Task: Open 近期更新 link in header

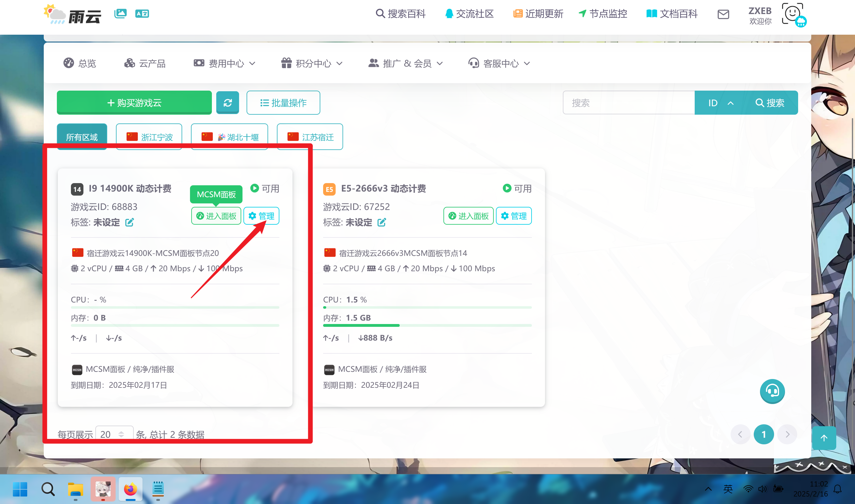Action: click(x=538, y=13)
